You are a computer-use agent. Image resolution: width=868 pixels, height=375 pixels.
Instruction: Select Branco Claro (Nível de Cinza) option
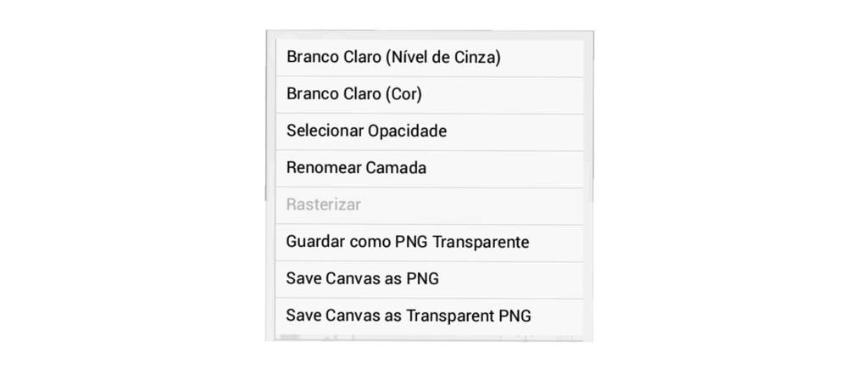coord(430,59)
